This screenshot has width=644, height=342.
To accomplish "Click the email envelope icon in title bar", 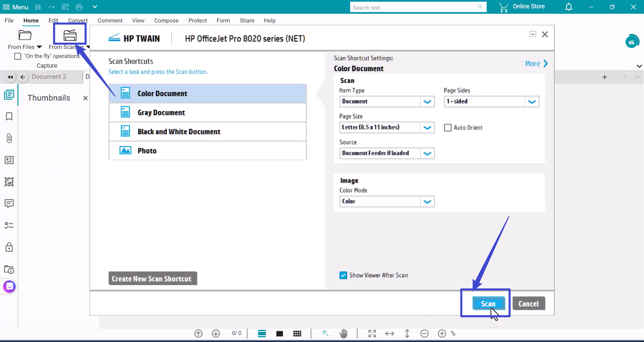I will [65, 7].
